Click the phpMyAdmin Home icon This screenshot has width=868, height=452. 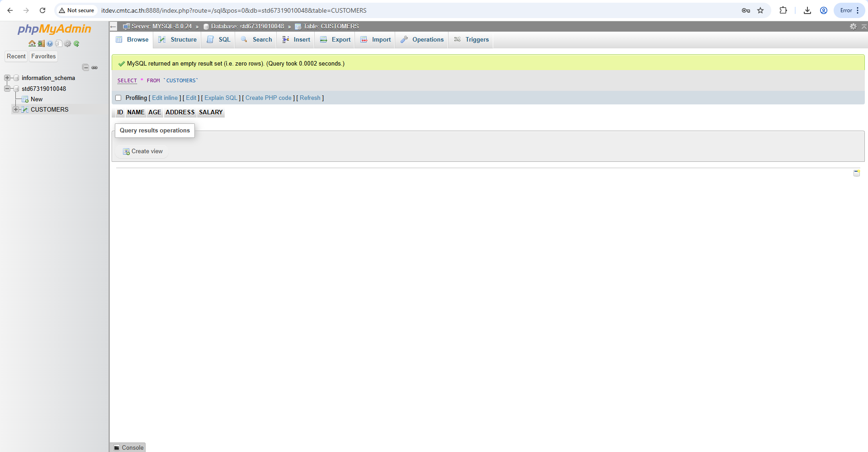point(32,44)
